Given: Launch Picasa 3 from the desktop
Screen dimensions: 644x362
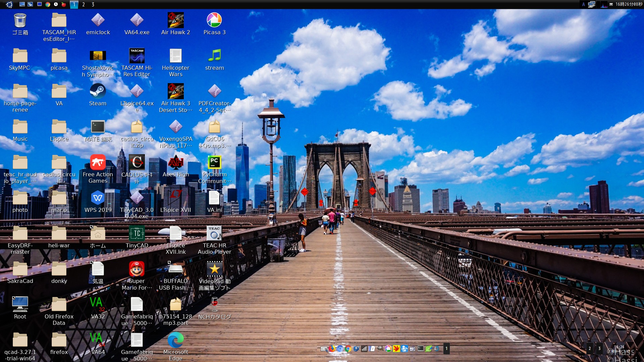Looking at the screenshot, I should (x=214, y=20).
